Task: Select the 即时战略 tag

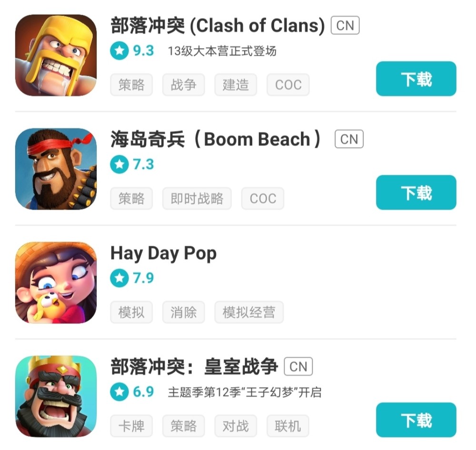Action: (x=197, y=199)
